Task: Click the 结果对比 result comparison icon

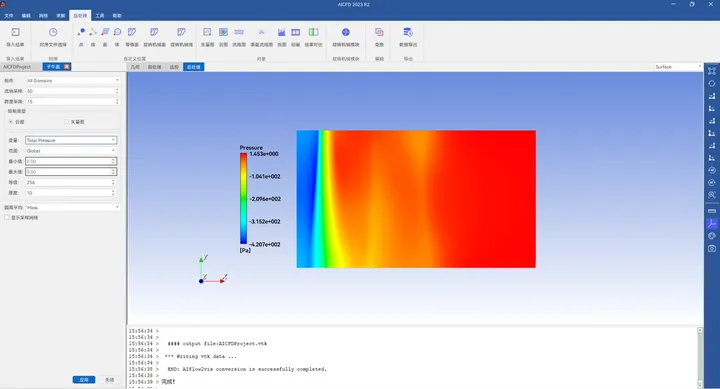Action: click(313, 32)
